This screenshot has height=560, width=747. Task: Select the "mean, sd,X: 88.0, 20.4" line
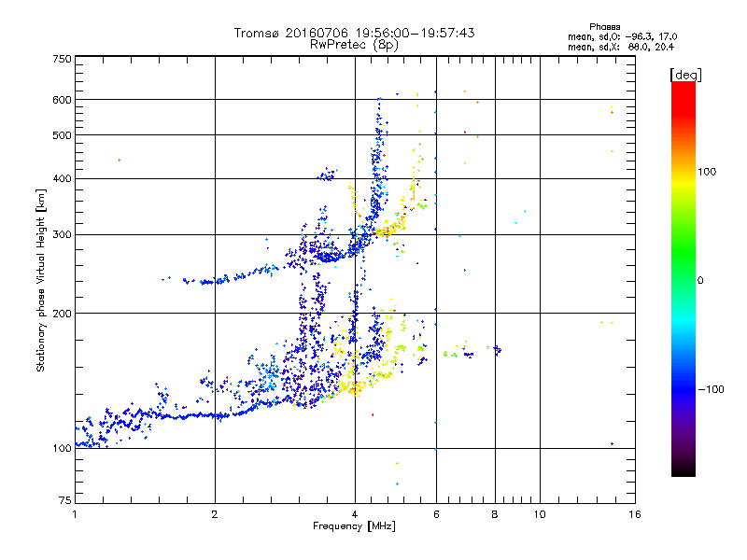pyautogui.click(x=621, y=47)
